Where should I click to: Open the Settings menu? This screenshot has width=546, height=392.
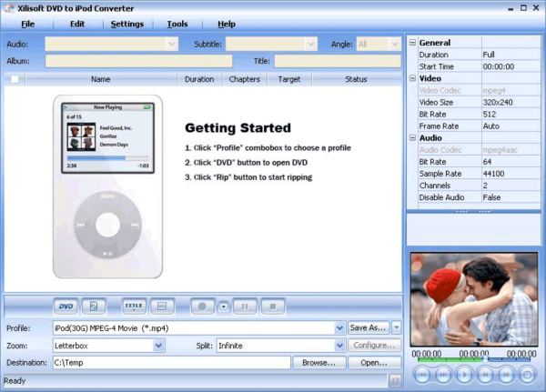pyautogui.click(x=126, y=24)
